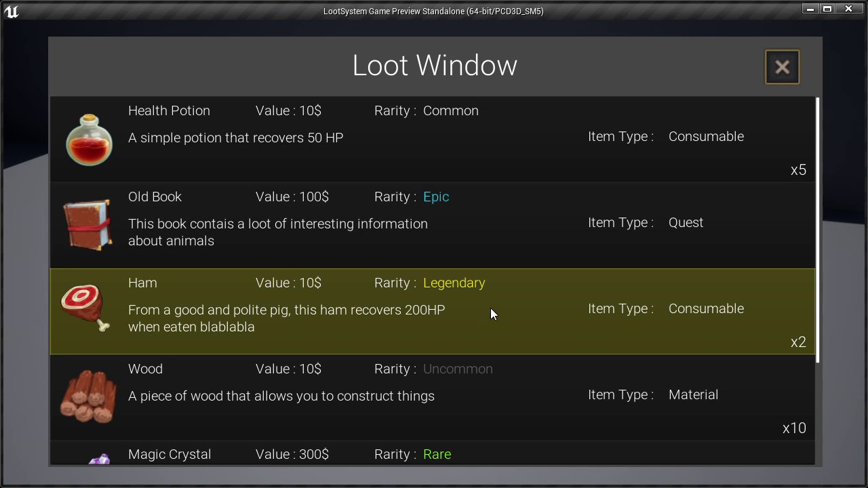Click the Ham meat icon
Viewport: 868px width, 488px height.
(x=85, y=308)
